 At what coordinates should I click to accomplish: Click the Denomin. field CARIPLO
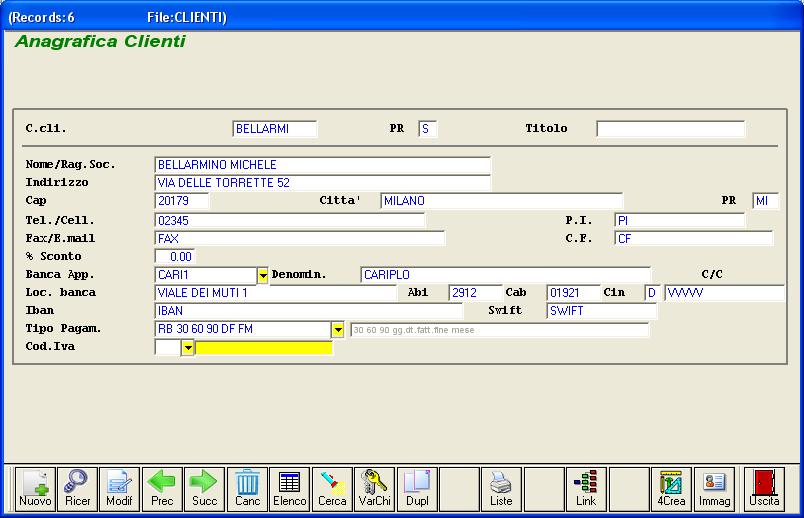pos(505,275)
